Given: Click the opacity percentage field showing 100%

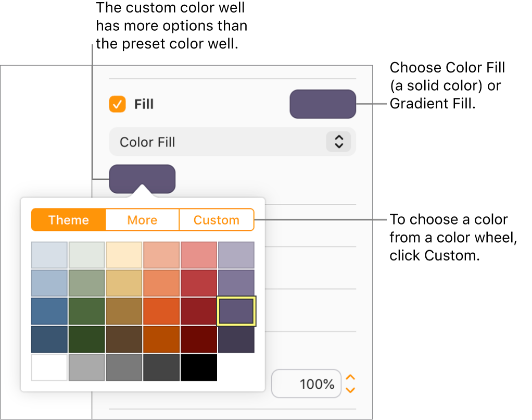Looking at the screenshot, I should tap(306, 384).
